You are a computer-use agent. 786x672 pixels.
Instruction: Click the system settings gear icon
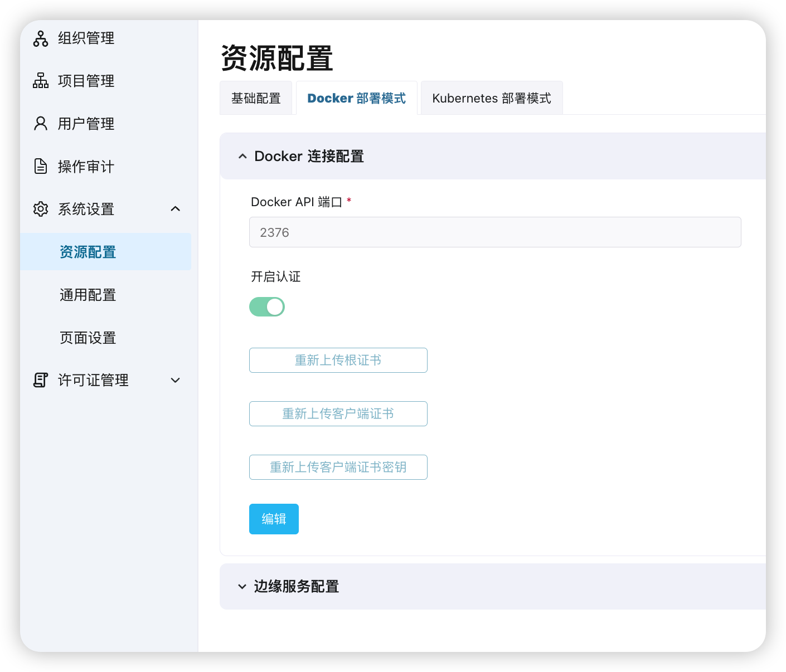point(41,209)
